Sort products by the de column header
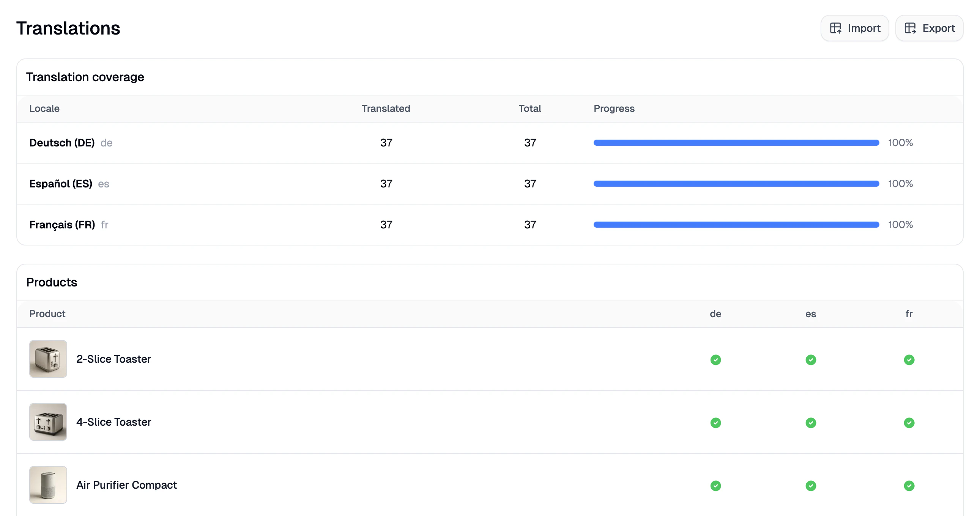The height and width of the screenshot is (516, 980). coord(715,314)
